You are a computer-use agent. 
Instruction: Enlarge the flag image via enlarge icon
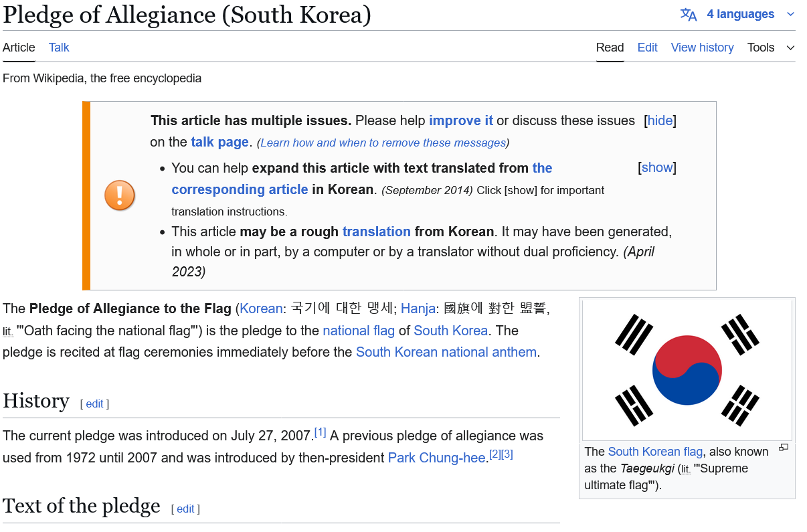[x=784, y=447]
